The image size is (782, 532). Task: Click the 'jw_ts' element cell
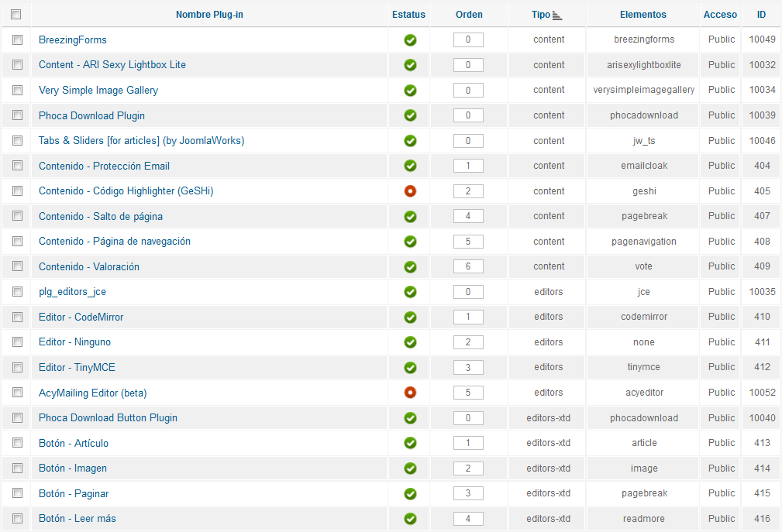(x=644, y=140)
